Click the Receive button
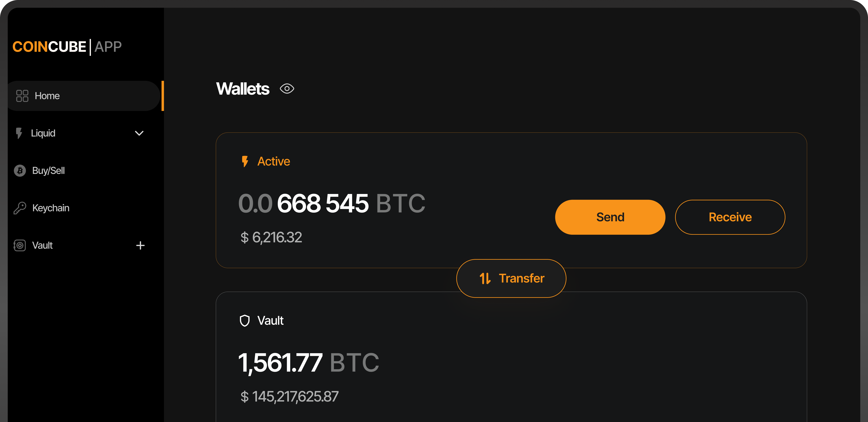Image resolution: width=868 pixels, height=422 pixels. click(x=730, y=217)
